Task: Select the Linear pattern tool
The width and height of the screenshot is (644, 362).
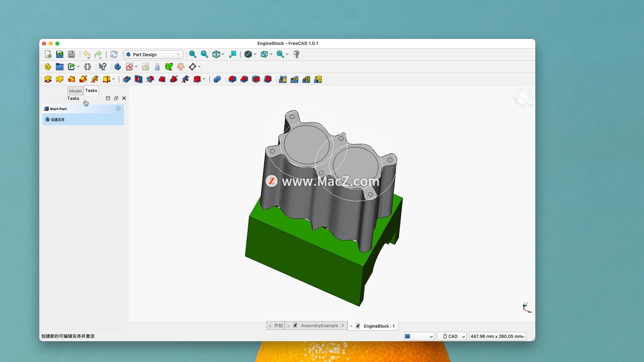Action: point(294,79)
